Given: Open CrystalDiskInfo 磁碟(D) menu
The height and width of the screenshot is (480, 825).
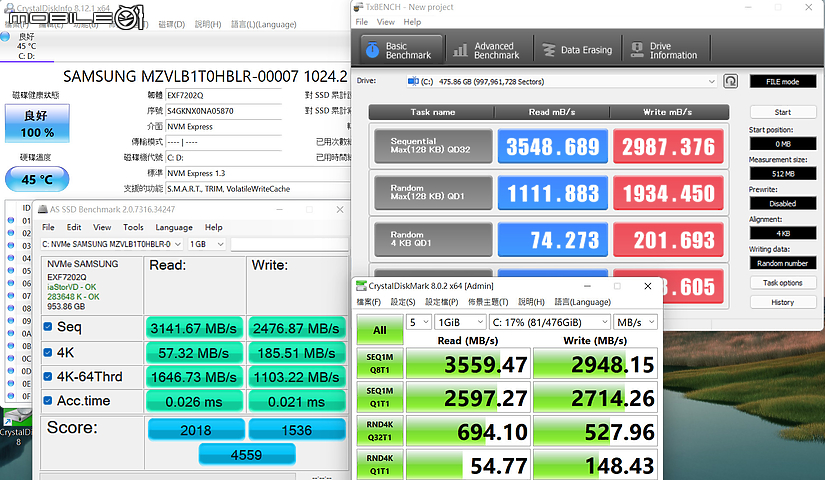Looking at the screenshot, I should pyautogui.click(x=172, y=24).
